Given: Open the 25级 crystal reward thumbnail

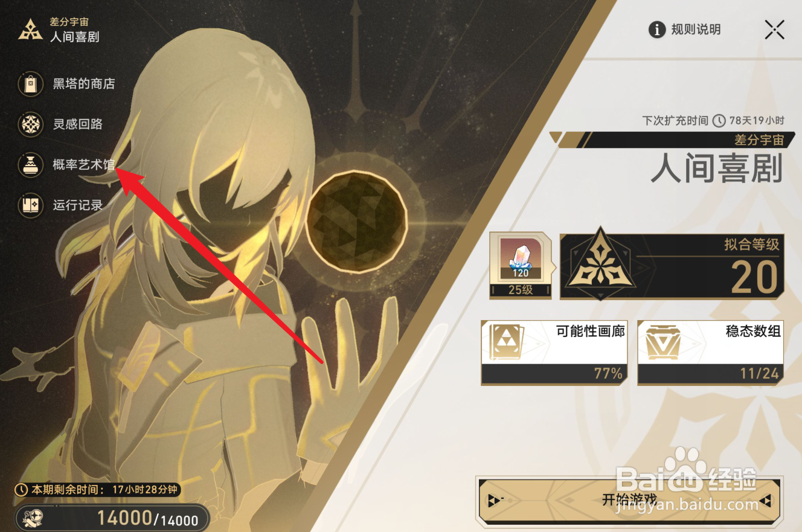Looking at the screenshot, I should [x=520, y=265].
